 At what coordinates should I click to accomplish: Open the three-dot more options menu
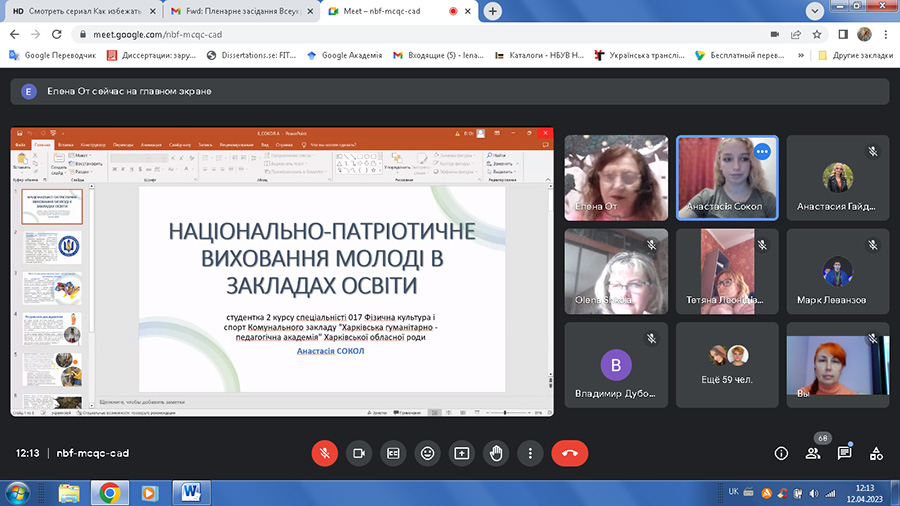[530, 453]
